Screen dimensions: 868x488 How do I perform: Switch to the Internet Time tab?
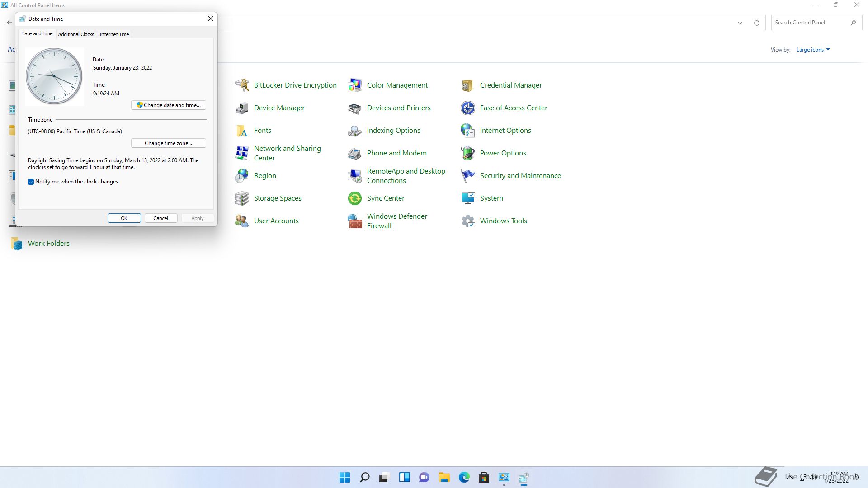(x=114, y=34)
